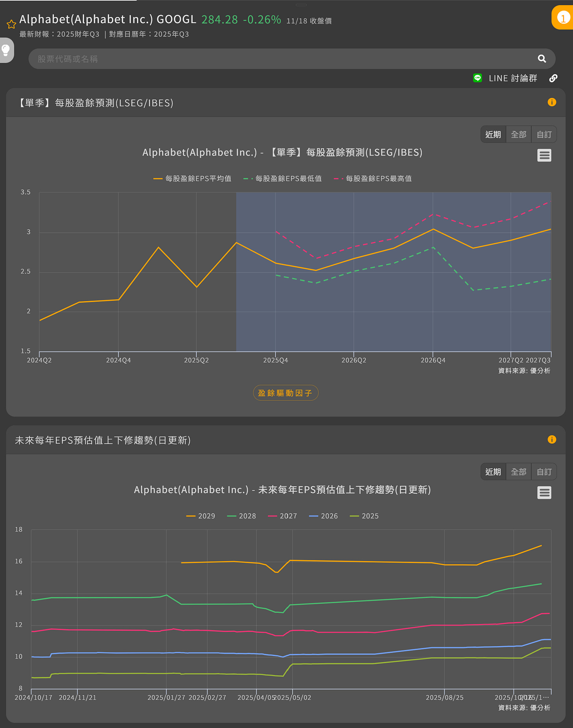The image size is (573, 728).
Task: Copy page link via chain icon
Action: [x=553, y=78]
